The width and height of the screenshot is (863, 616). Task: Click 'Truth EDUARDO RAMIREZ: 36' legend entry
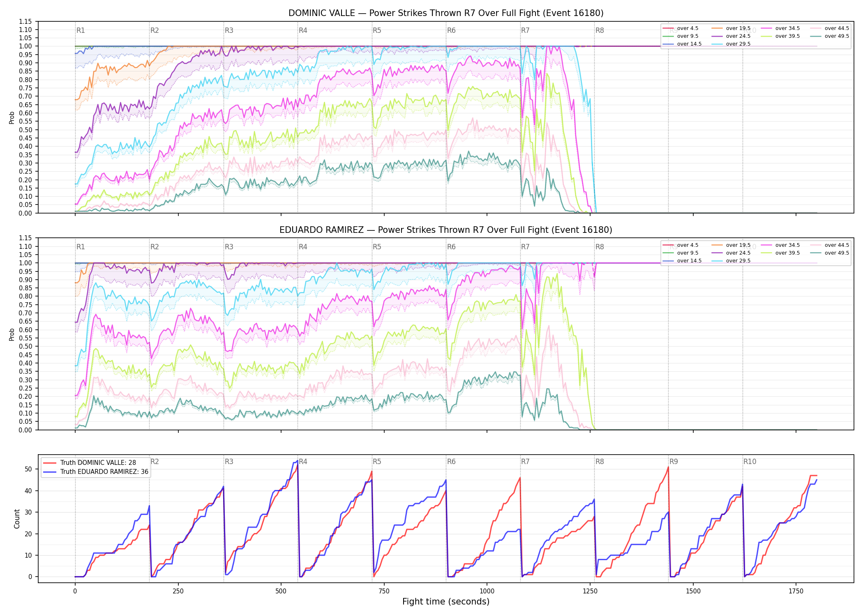pos(96,472)
